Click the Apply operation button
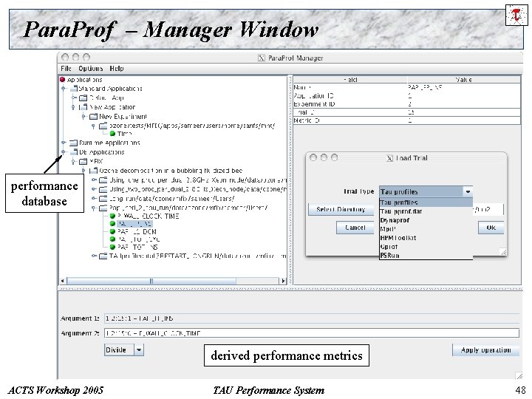This screenshot has height=399, width=532. 485,349
